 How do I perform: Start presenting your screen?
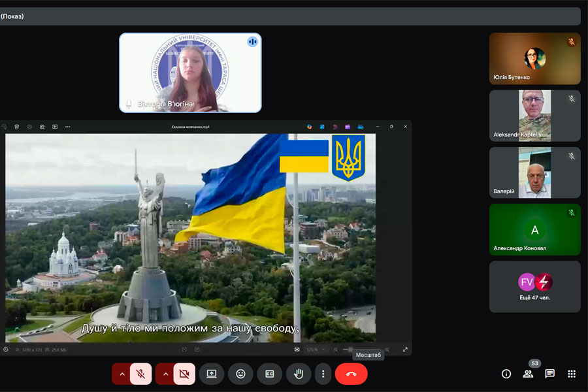(212, 374)
